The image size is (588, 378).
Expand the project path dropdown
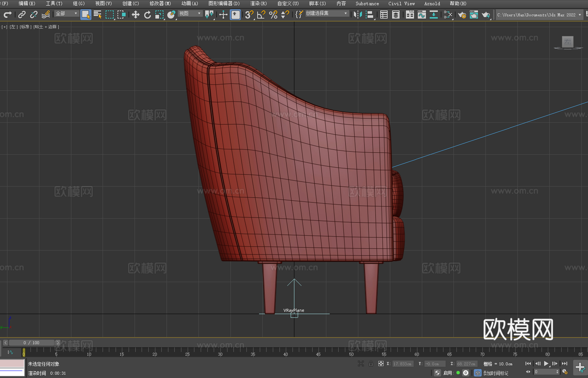[579, 15]
